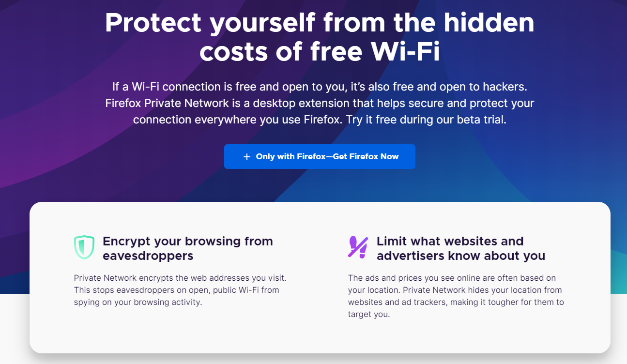Image resolution: width=627 pixels, height=364 pixels.
Task: Click the "websites and ad trackers, making it tougher" line
Action: click(x=456, y=303)
